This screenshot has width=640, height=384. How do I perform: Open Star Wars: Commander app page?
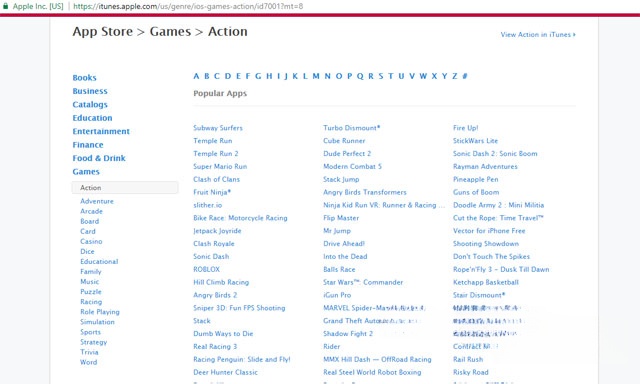pyautogui.click(x=363, y=282)
